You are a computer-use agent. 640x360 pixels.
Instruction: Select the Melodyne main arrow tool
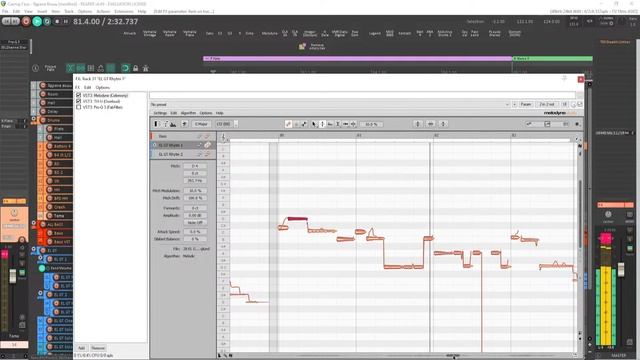[x=314, y=124]
